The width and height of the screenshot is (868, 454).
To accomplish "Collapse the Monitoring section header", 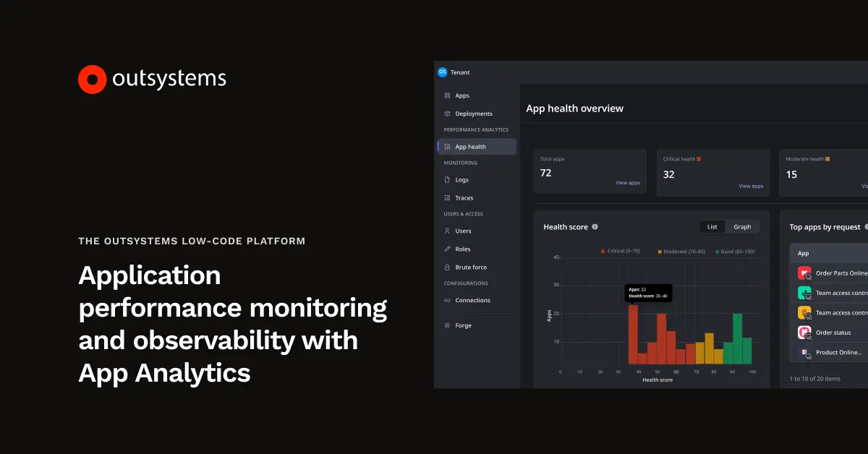I will 460,163.
